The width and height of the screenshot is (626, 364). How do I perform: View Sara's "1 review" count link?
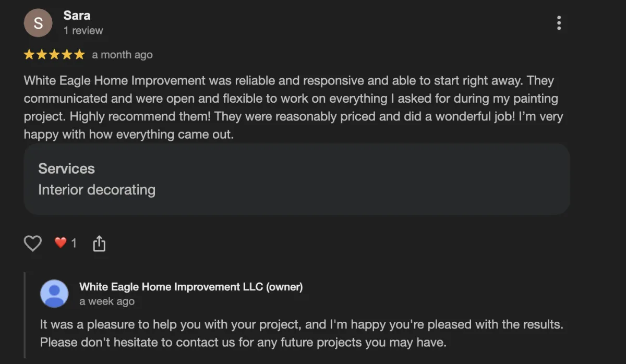[83, 31]
